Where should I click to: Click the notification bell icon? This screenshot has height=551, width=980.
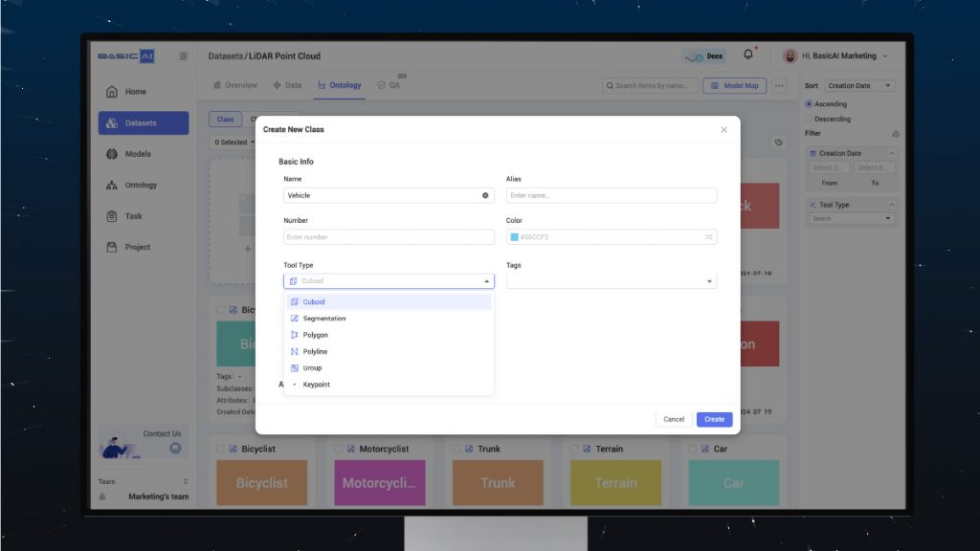748,55
